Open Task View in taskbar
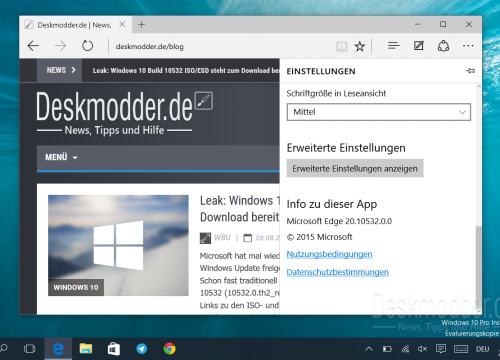Viewport: 500px width, 360px height. 29,349
